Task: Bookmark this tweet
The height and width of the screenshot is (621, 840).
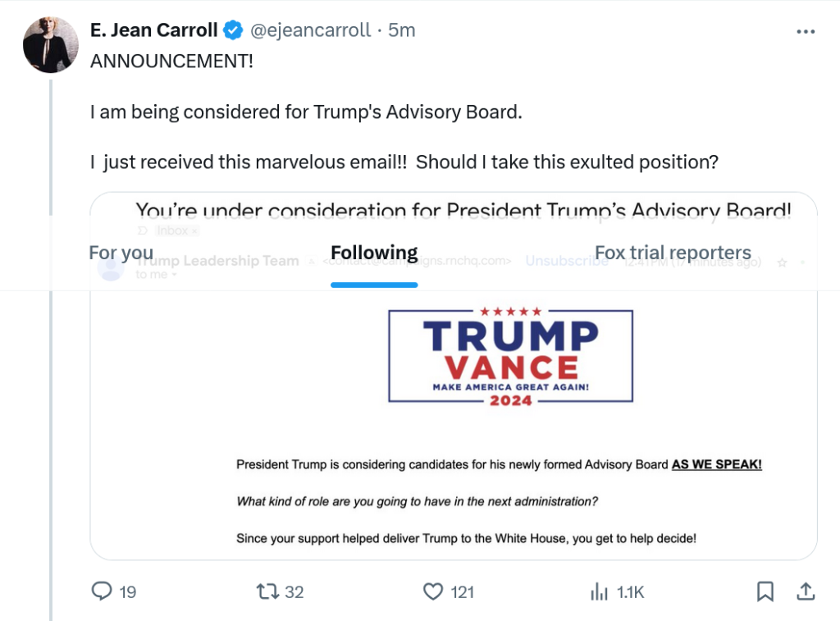Action: (765, 591)
